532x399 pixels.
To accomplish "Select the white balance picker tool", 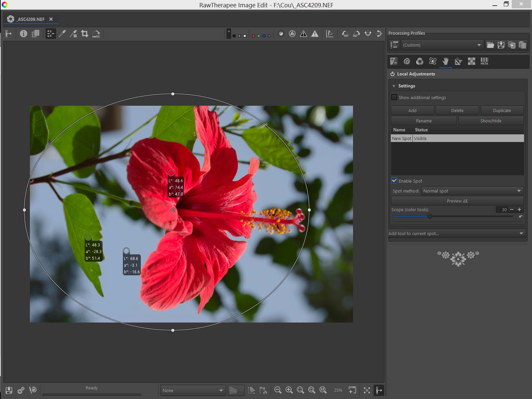I will coord(62,34).
